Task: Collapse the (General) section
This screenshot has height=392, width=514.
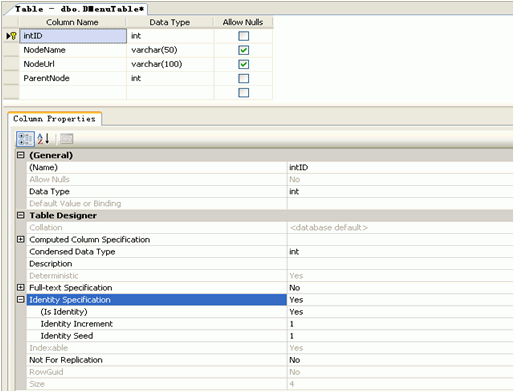Action: click(21, 155)
